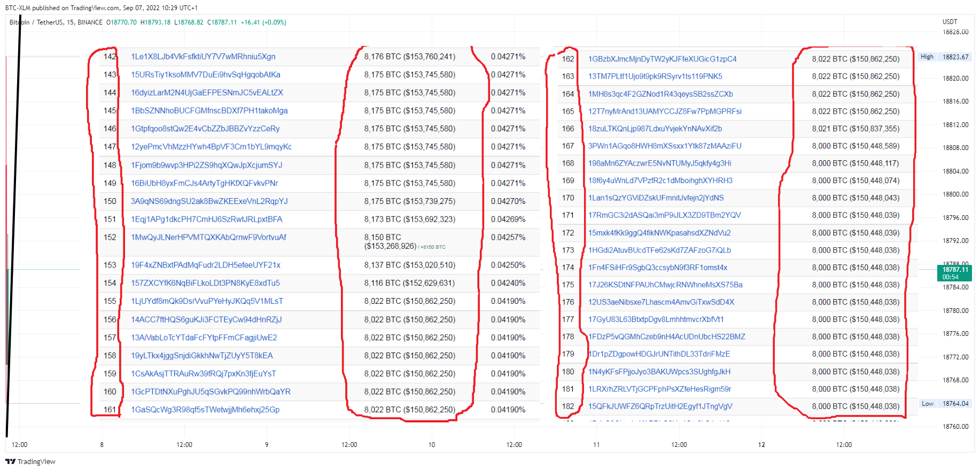The height and width of the screenshot is (471, 980).
Task: Open address 19yLTkx4jggSnjdiGkkhNwTjZUyY5T8kEA
Action: 201,356
